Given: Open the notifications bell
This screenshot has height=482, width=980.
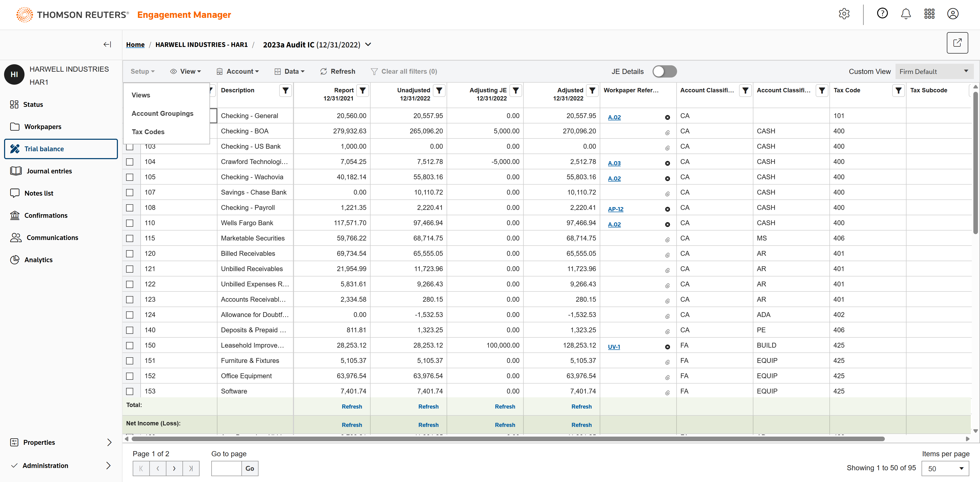Looking at the screenshot, I should pos(905,14).
